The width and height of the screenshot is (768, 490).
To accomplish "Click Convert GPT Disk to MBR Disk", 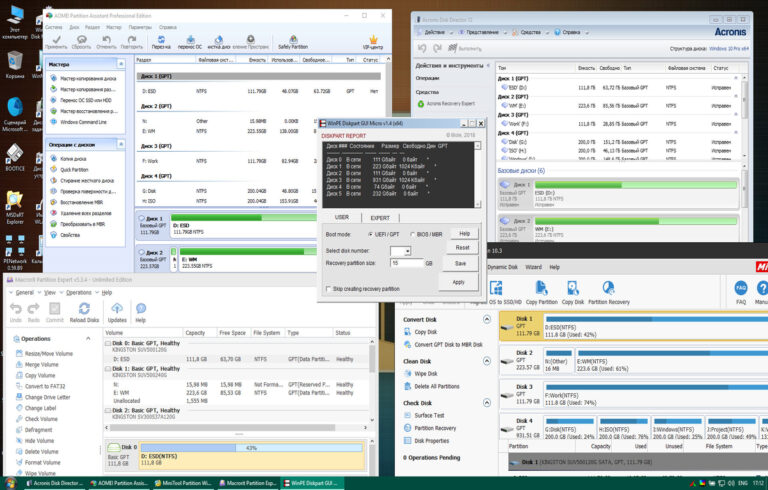I will point(448,344).
